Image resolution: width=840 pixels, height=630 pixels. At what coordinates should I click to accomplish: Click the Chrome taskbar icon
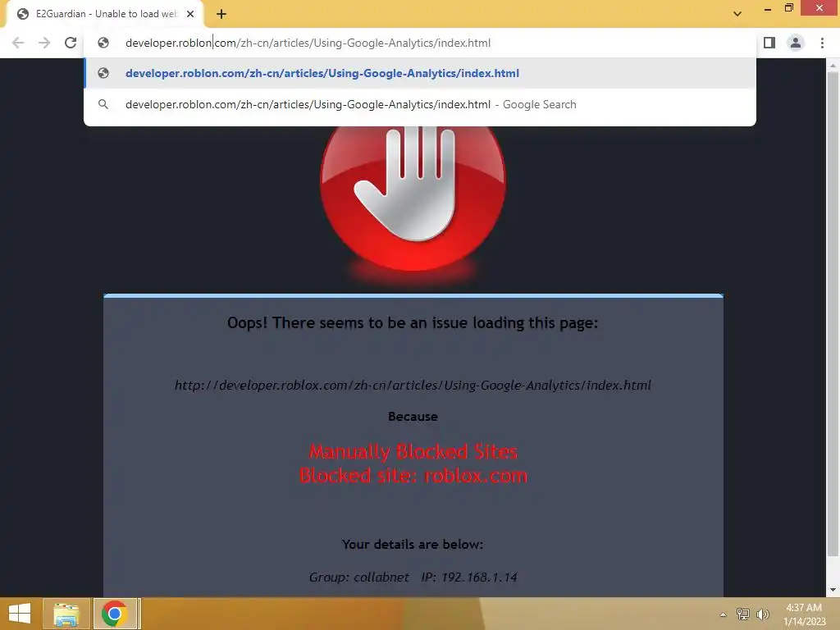pyautogui.click(x=115, y=614)
